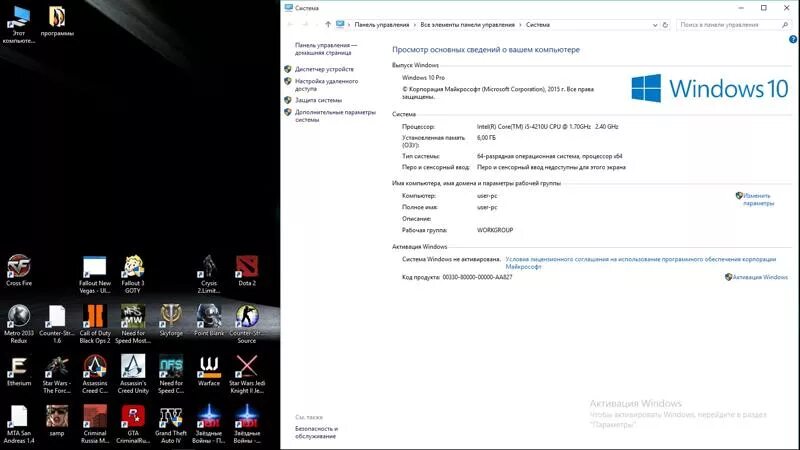Viewport: 800px width, 450px height.
Task: Select the Assassins Creed C... shortcut
Action: [95, 374]
